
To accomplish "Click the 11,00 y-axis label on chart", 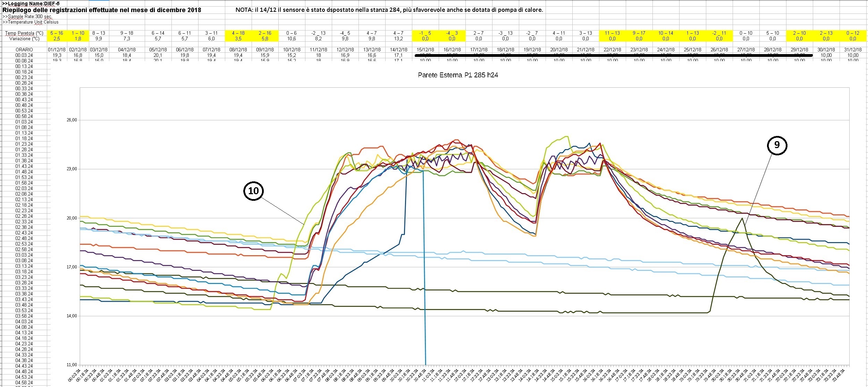I will pyautogui.click(x=72, y=365).
